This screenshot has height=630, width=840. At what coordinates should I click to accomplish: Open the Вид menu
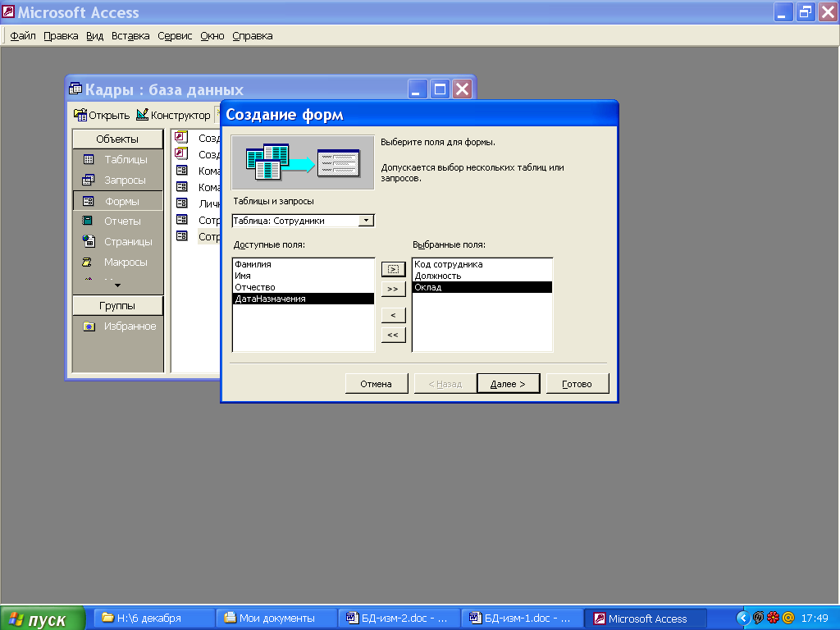95,36
